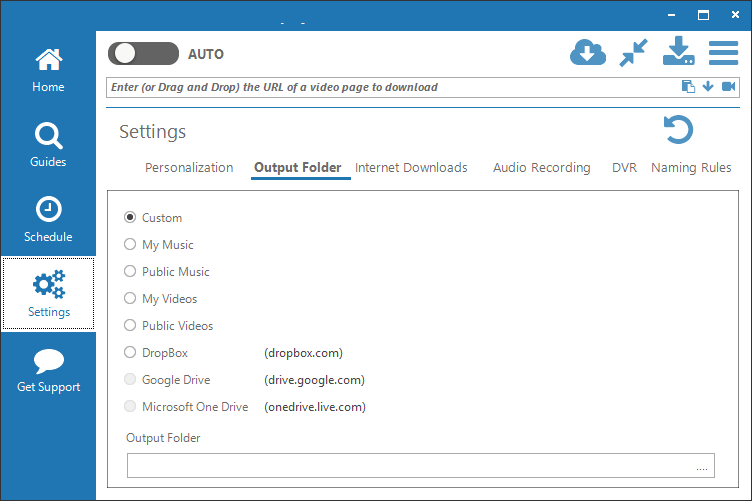This screenshot has height=501, width=752.
Task: Click the cloud download icon
Action: pos(588,52)
